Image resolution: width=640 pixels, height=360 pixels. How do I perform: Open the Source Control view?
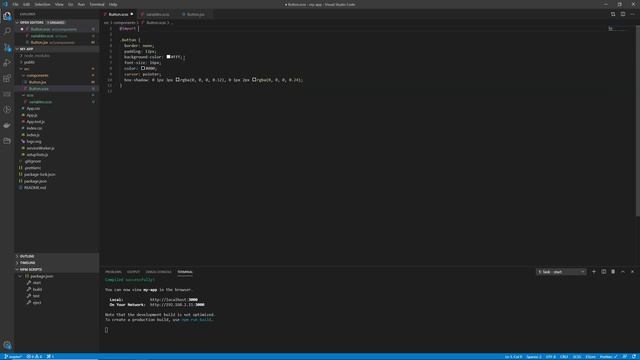click(7, 47)
